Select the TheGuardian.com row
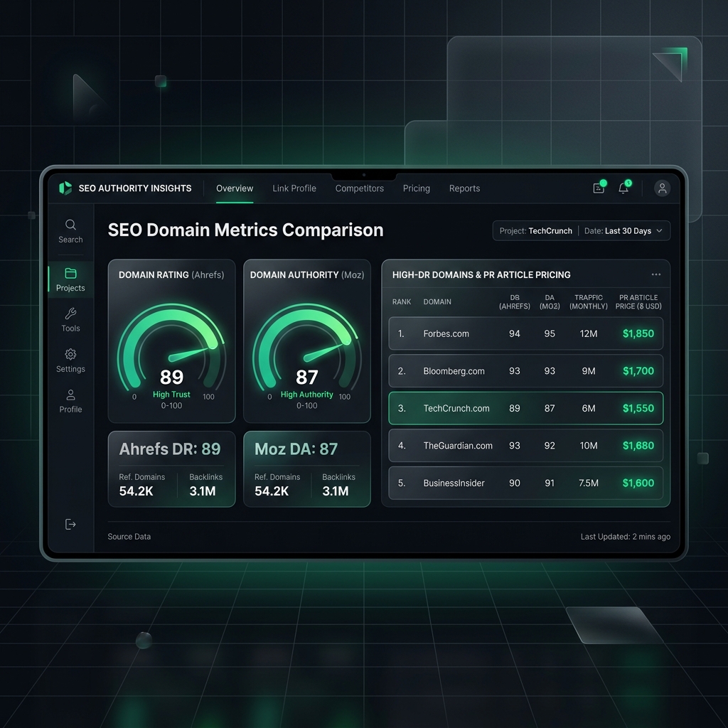The height and width of the screenshot is (728, 728). (x=525, y=446)
